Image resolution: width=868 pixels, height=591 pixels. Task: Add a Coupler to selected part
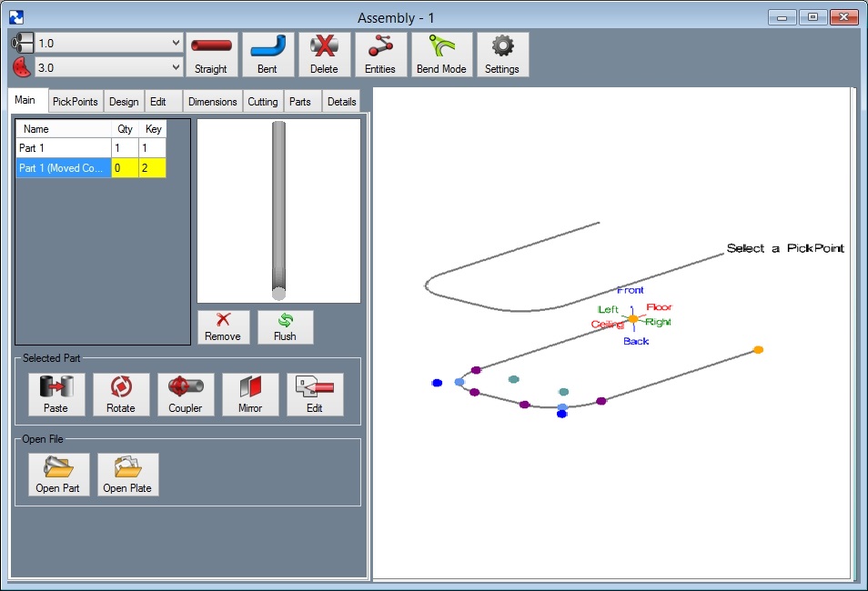tap(186, 394)
